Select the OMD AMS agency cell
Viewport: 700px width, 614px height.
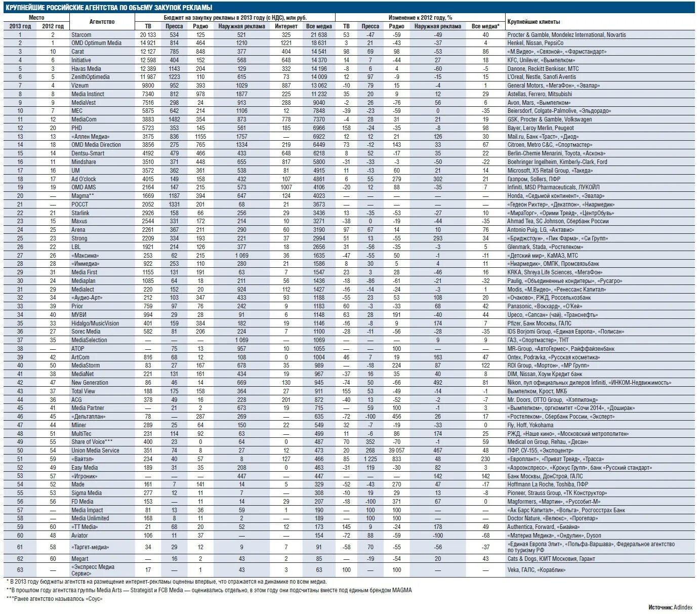pyautogui.click(x=84, y=187)
